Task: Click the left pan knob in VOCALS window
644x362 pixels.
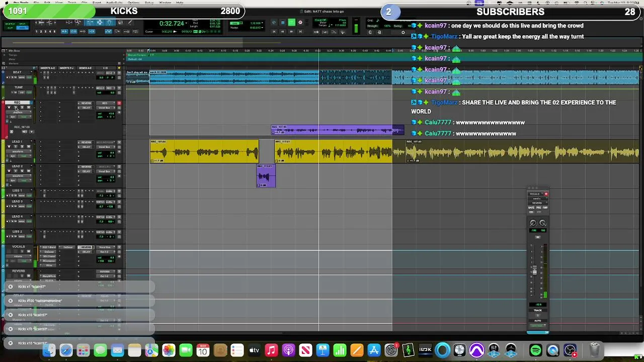Action: [x=533, y=223]
